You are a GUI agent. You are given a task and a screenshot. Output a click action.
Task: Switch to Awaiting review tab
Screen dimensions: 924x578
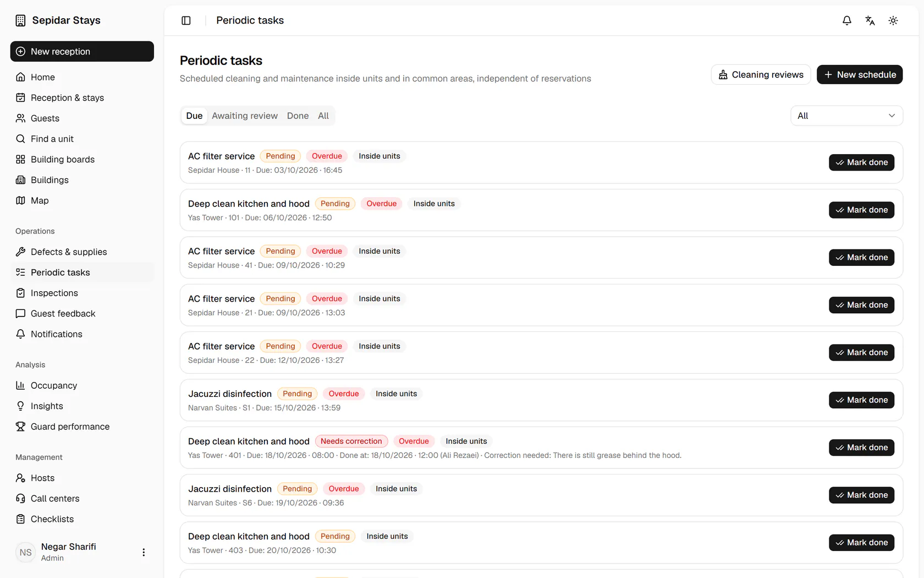click(245, 116)
